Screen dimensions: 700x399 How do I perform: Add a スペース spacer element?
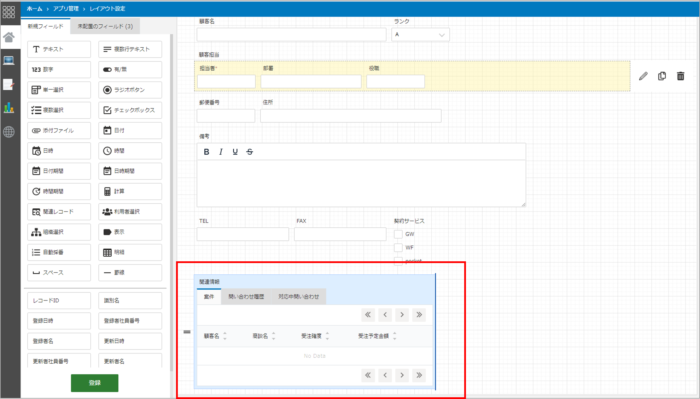(x=59, y=272)
